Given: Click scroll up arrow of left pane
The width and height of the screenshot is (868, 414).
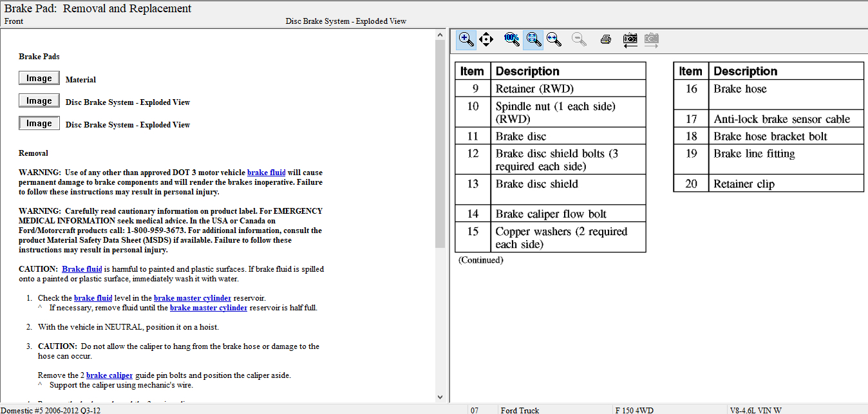Looking at the screenshot, I should click(x=440, y=33).
